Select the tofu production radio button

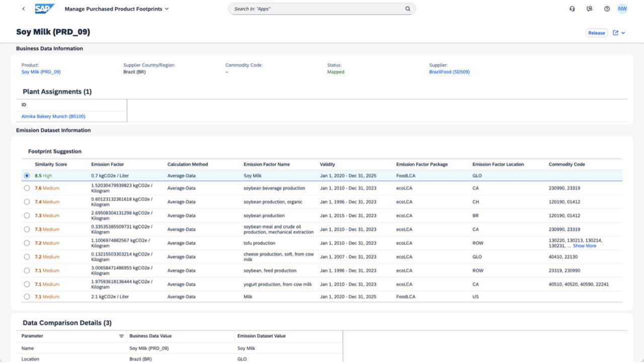[27, 243]
